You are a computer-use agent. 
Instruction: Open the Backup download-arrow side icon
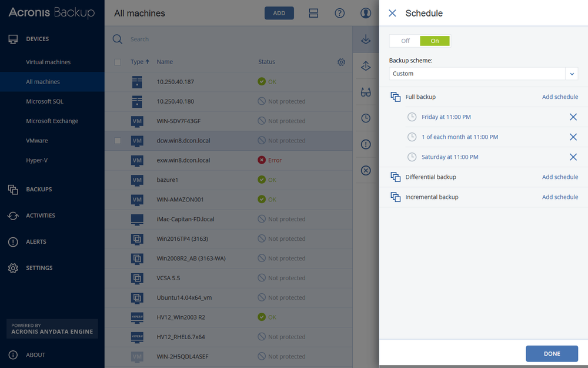pyautogui.click(x=366, y=39)
